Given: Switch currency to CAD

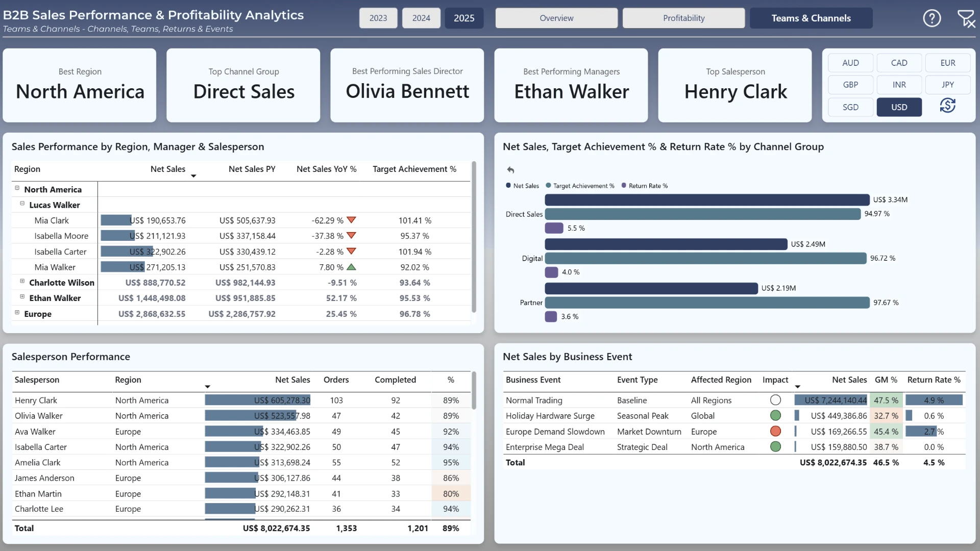Looking at the screenshot, I should (899, 63).
